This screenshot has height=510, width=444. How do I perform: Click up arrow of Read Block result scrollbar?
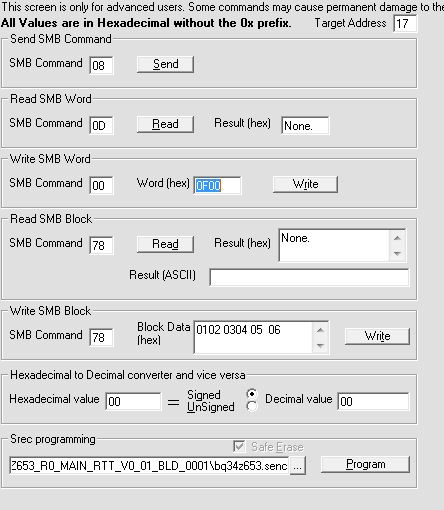(x=397, y=238)
